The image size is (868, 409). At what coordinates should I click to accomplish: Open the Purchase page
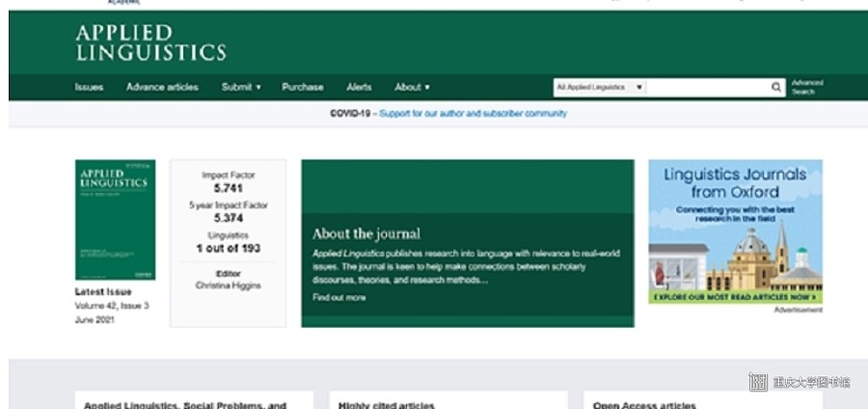pos(303,87)
